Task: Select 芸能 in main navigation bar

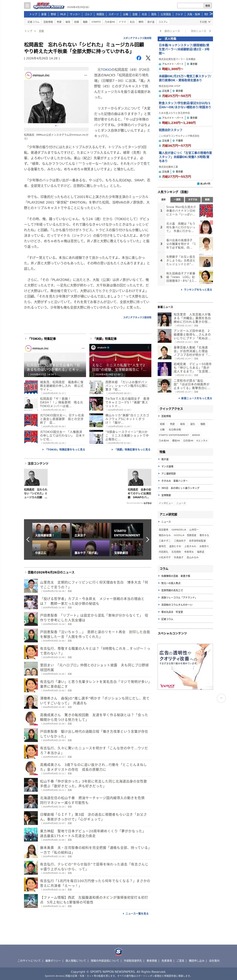Action: 135,14
